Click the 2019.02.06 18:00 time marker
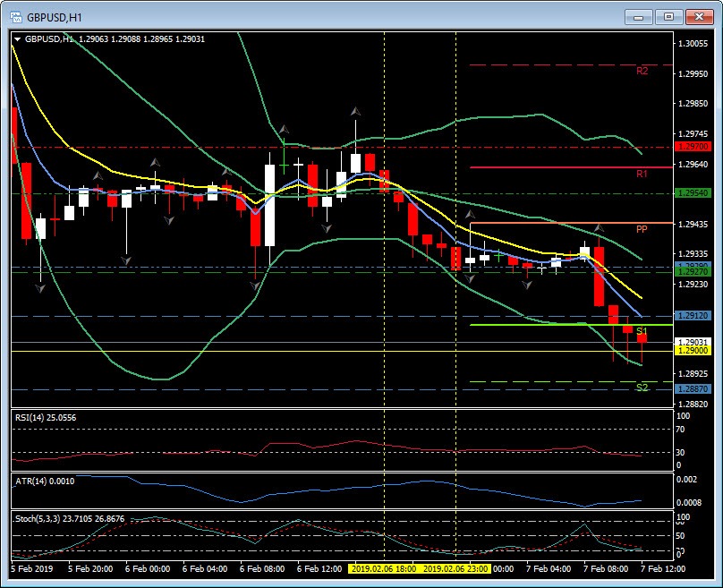This screenshot has width=723, height=588. click(384, 568)
